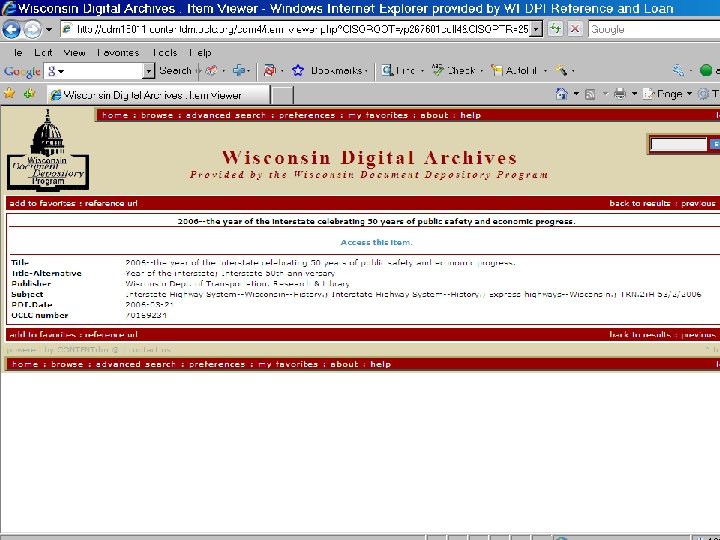Click the Wisconsin Document Depository Program logo
The height and width of the screenshot is (540, 720).
click(x=47, y=151)
